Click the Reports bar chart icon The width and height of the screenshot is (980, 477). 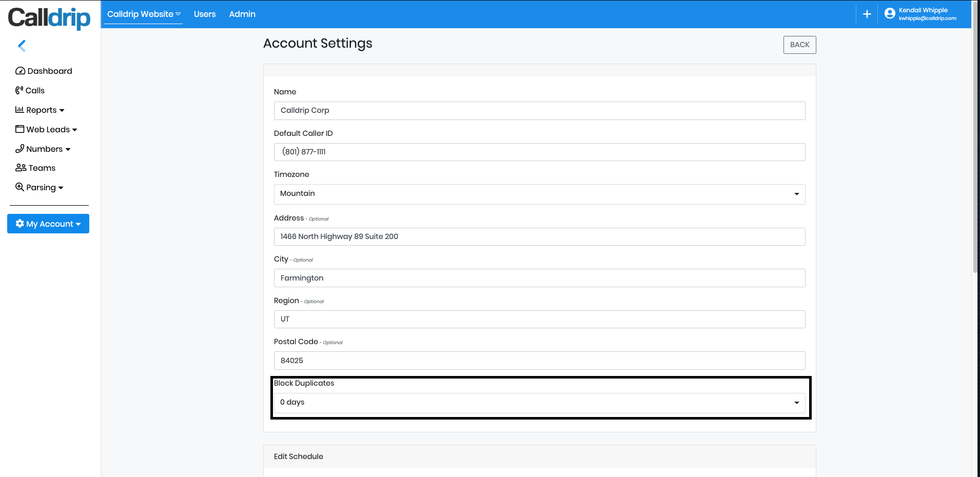coord(19,109)
